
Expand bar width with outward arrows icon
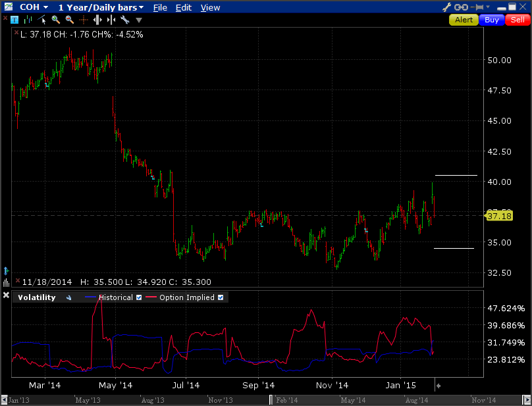97,20
